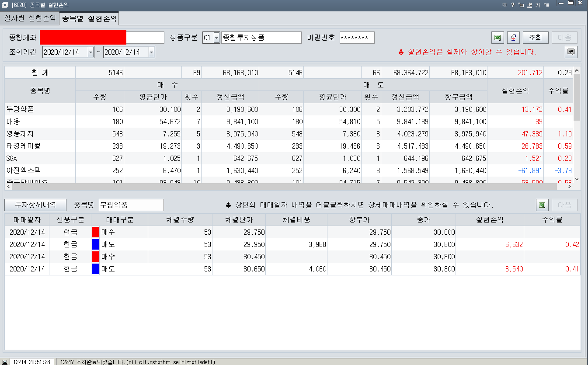Image resolution: width=588 pixels, height=365 pixels.
Task: Click the 종목명 field showing 부광약품
Action: click(131, 205)
